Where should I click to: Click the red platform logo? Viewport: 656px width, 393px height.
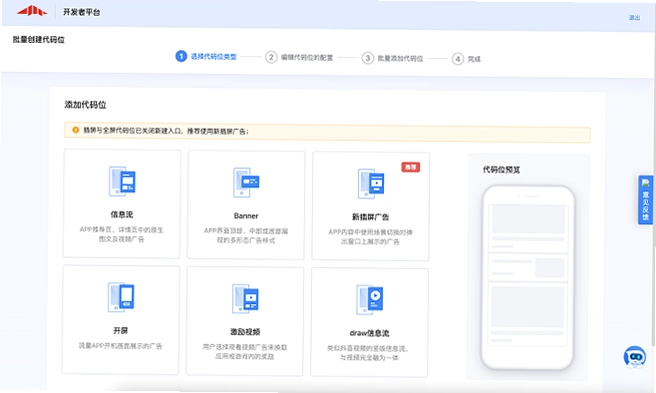pos(32,10)
